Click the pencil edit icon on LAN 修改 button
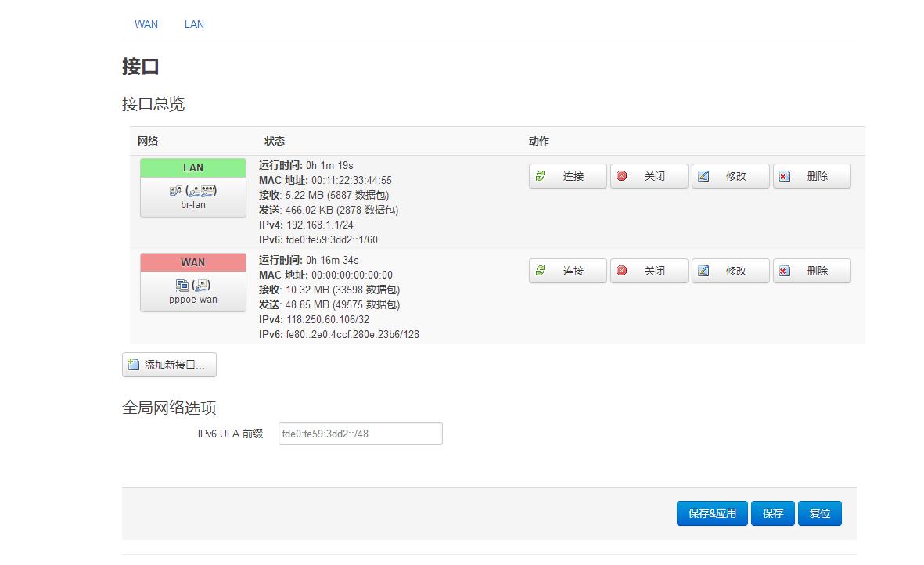The width and height of the screenshot is (924, 565). [x=705, y=175]
